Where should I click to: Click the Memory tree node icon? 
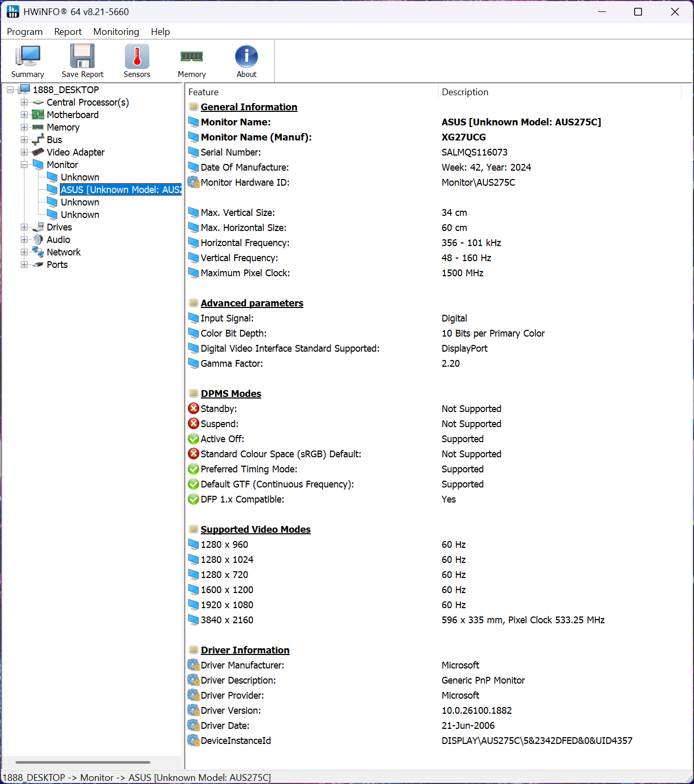(38, 127)
